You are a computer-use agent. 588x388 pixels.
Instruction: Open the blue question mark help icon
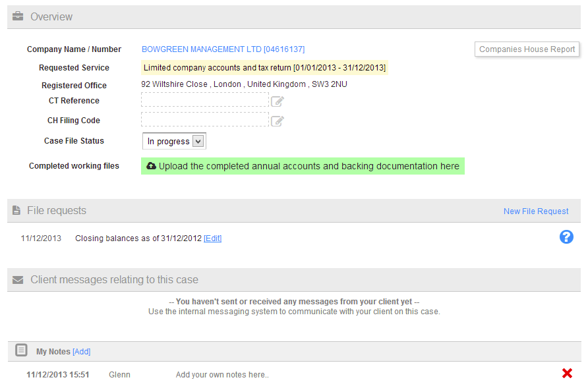point(566,237)
